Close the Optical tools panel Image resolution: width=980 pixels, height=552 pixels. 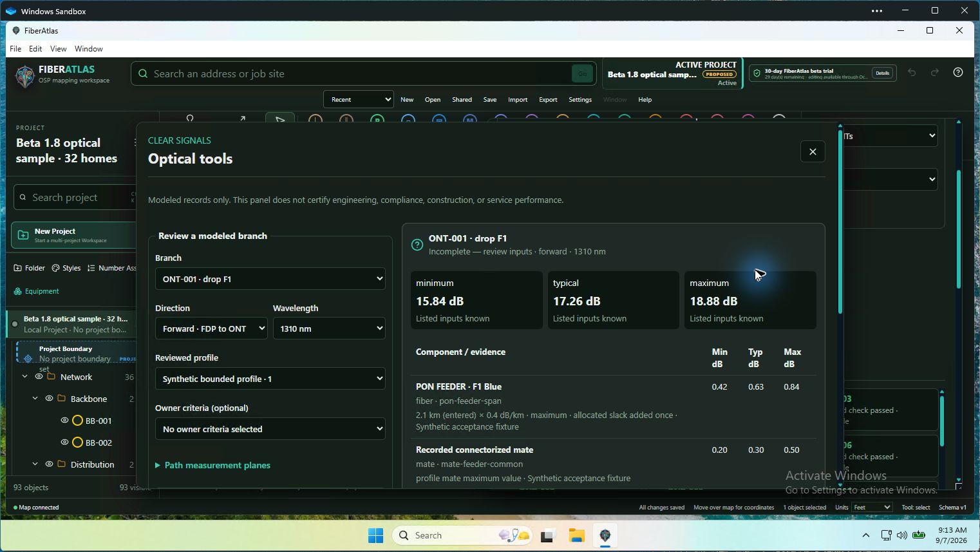pos(813,151)
